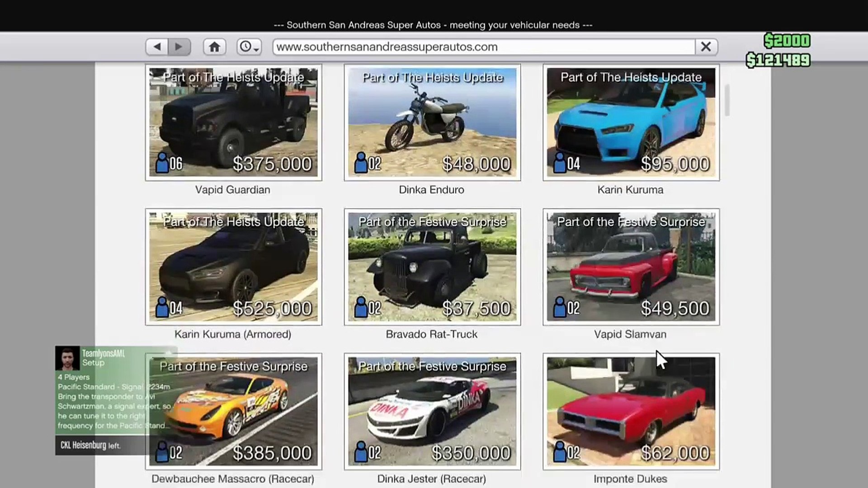Close the in-game browser with X button
Screen dimensions: 868x488
click(x=706, y=47)
